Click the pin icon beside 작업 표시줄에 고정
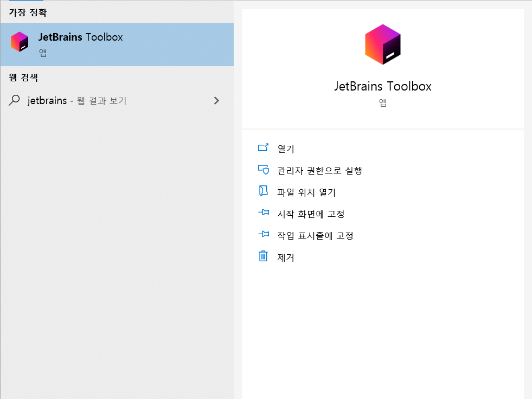The width and height of the screenshot is (532, 399). click(x=264, y=234)
